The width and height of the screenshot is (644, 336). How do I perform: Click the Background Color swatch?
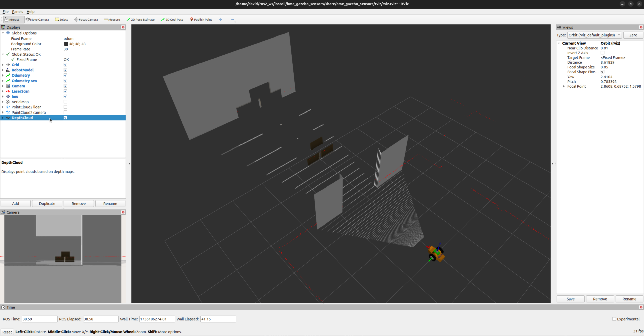click(66, 44)
